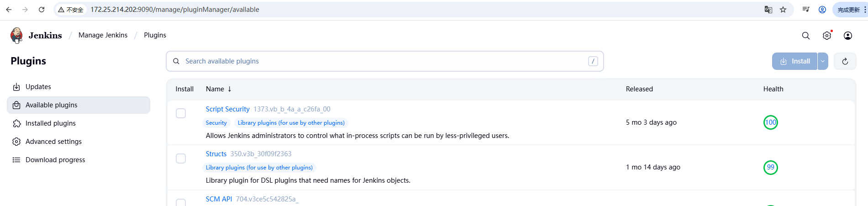Open the user account icon in header

coord(848,36)
